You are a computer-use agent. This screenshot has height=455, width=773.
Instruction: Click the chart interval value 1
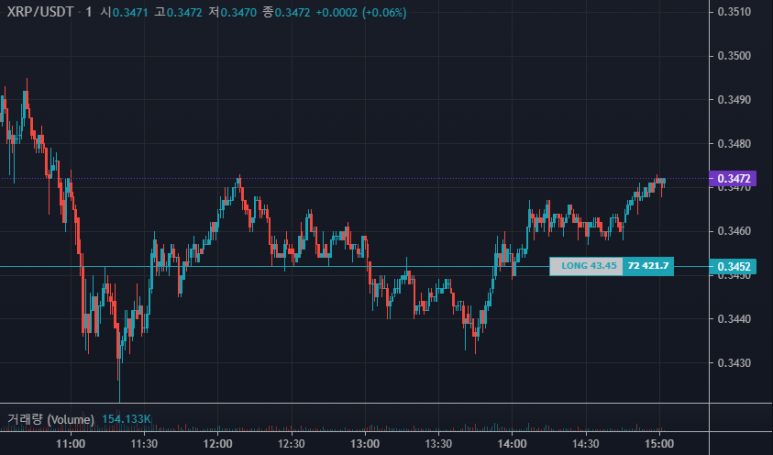pos(88,12)
